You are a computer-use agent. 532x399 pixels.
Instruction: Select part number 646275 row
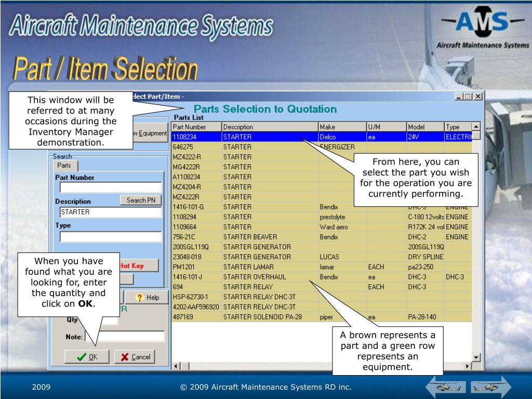click(322, 147)
